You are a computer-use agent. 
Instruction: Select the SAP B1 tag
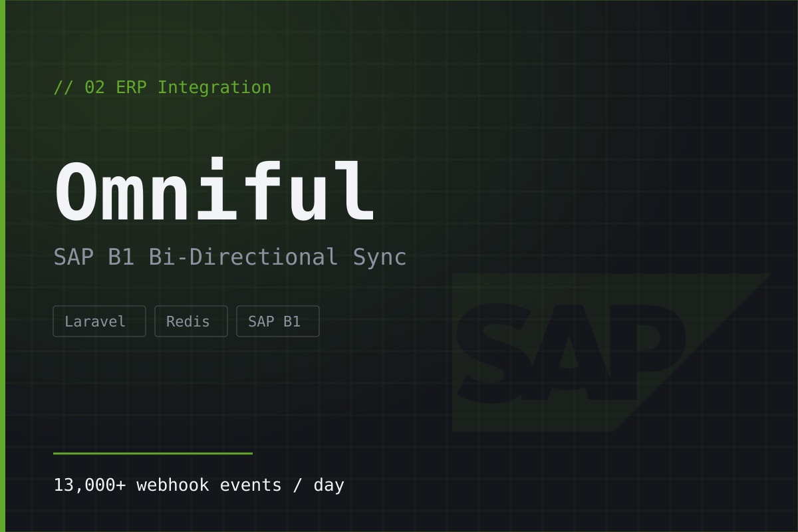[x=277, y=321]
